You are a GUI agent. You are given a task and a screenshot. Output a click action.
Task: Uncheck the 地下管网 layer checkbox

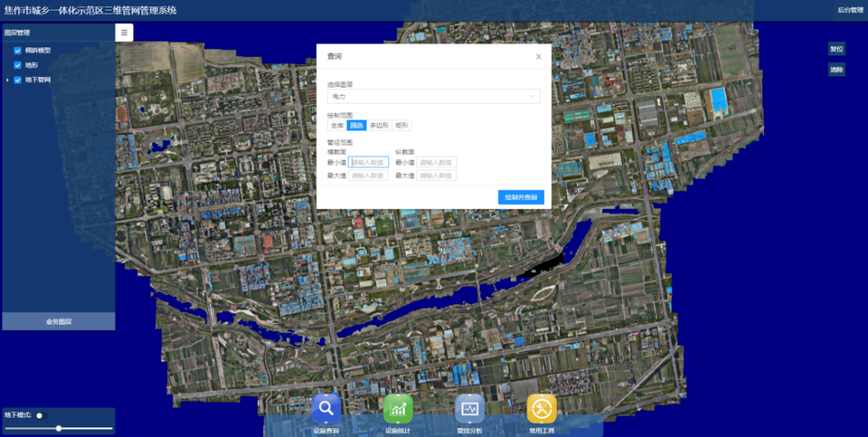click(18, 80)
